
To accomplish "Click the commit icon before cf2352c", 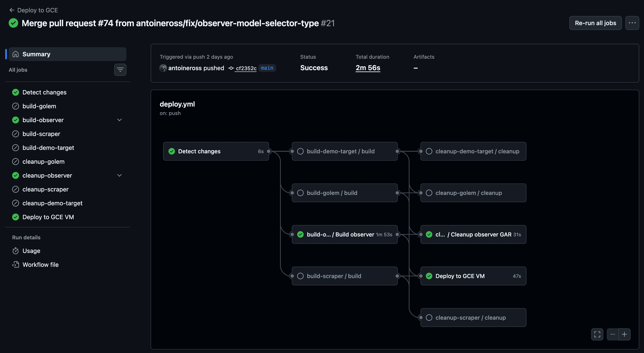I will [230, 68].
